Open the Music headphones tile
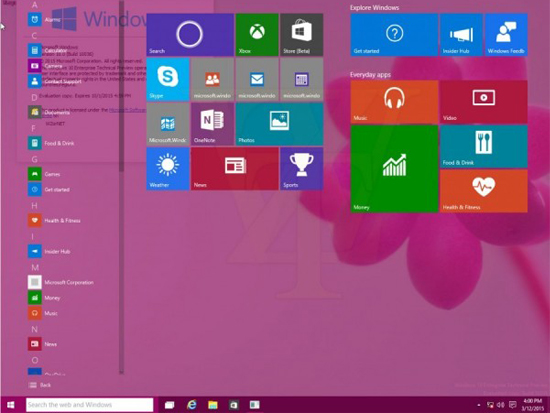Image resolution: width=550 pixels, height=413 pixels. [394, 102]
